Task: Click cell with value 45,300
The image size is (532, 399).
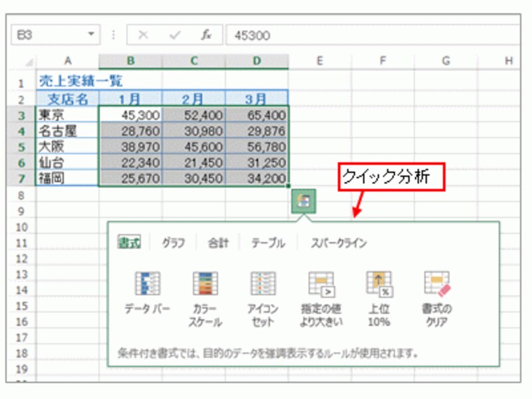Action: [x=130, y=114]
